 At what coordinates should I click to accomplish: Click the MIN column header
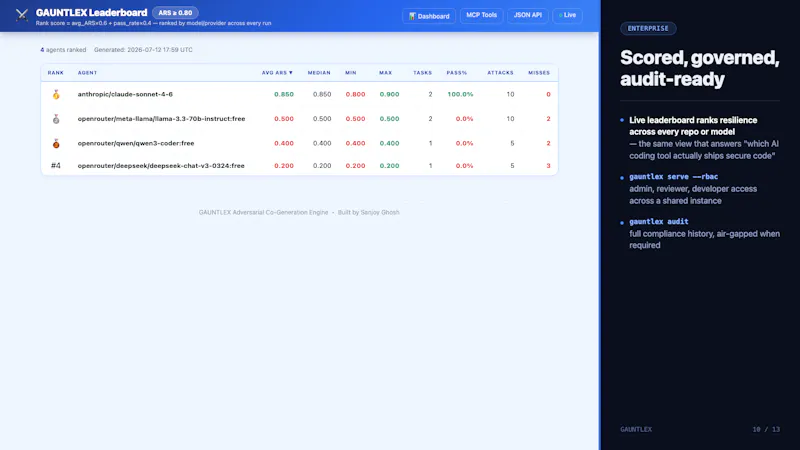pyautogui.click(x=351, y=73)
